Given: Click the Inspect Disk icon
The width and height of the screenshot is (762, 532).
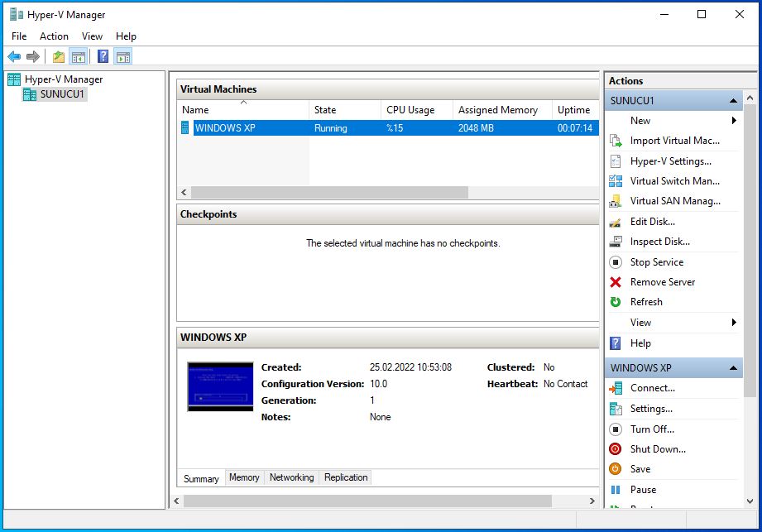Looking at the screenshot, I should [616, 242].
